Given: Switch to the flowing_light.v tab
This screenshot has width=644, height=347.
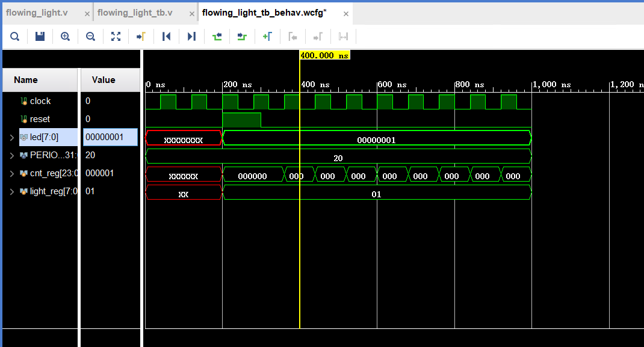Looking at the screenshot, I should (37, 13).
